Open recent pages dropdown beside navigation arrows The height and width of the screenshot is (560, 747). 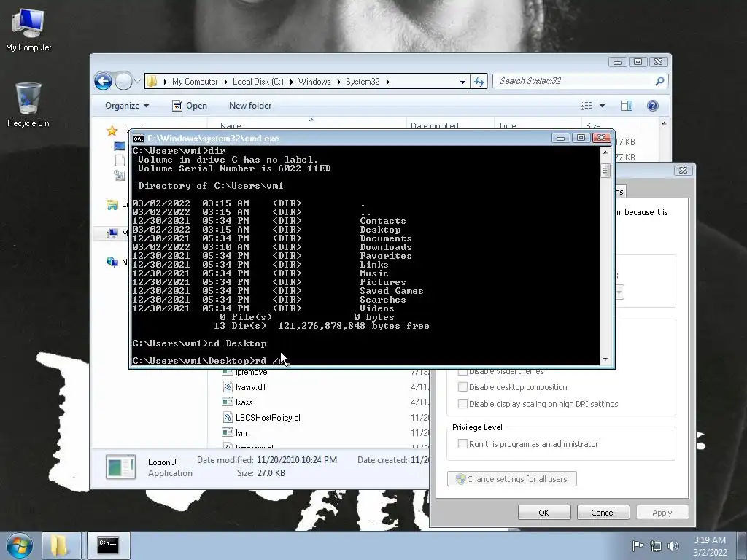point(137,82)
